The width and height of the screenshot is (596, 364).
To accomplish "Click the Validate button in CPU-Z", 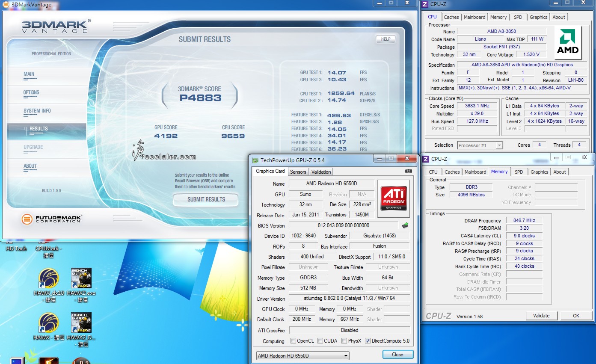I will [x=541, y=316].
